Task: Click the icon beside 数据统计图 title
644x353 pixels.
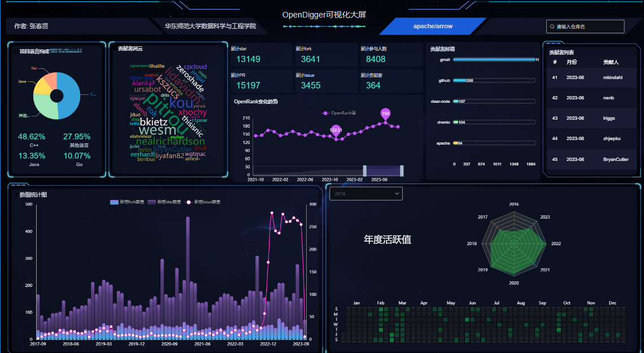Action: (x=16, y=194)
